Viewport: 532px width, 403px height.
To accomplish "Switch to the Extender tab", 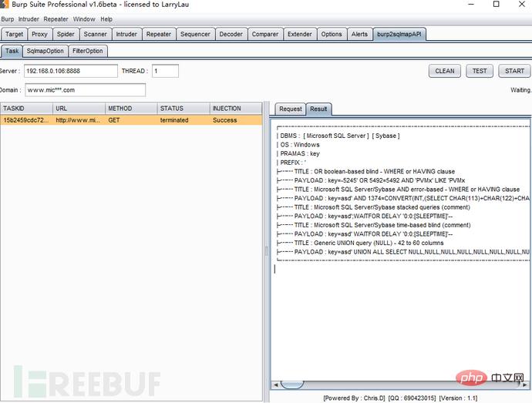I will tap(300, 34).
